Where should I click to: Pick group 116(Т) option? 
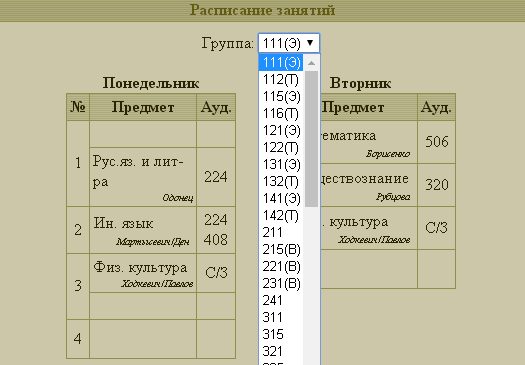pyautogui.click(x=281, y=114)
